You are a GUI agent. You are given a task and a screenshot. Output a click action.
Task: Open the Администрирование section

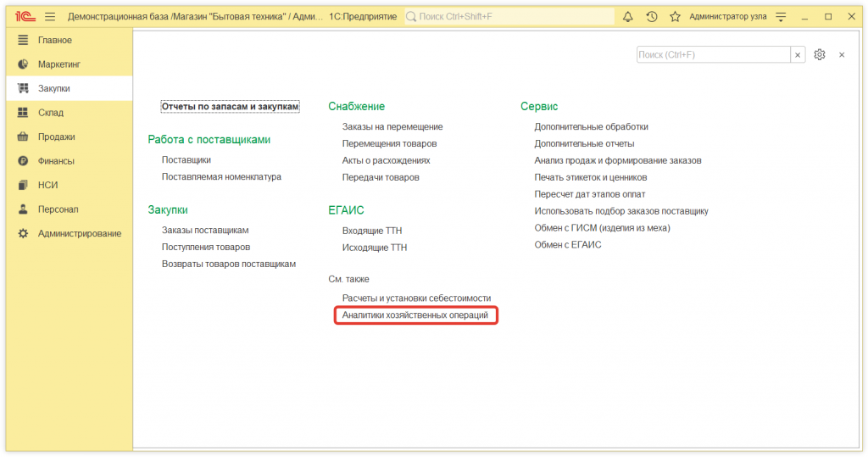[79, 233]
